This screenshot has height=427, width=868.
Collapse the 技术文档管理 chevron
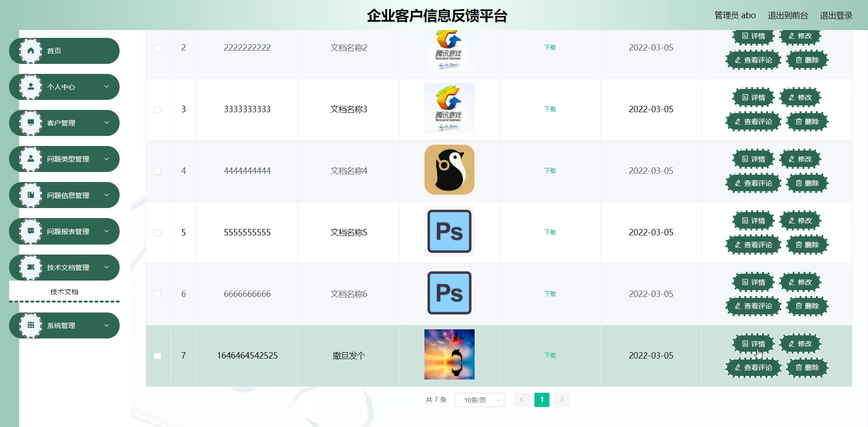coord(106,267)
